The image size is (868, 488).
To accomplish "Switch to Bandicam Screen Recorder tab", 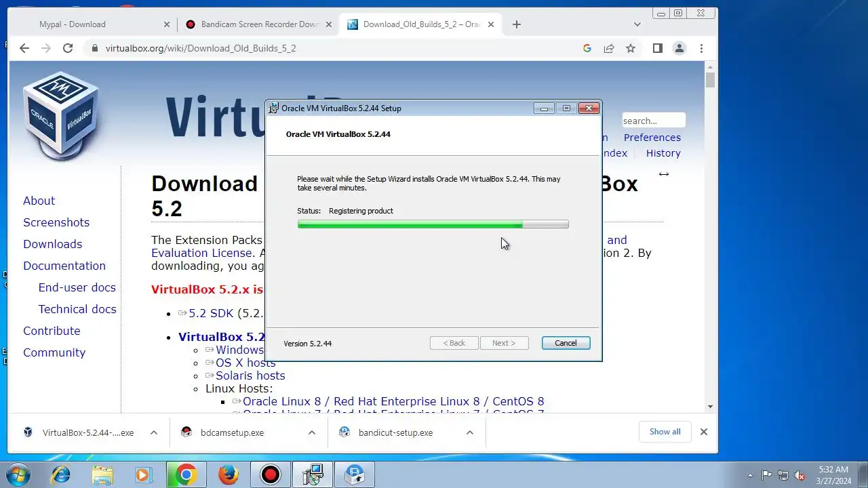I will (x=258, y=24).
